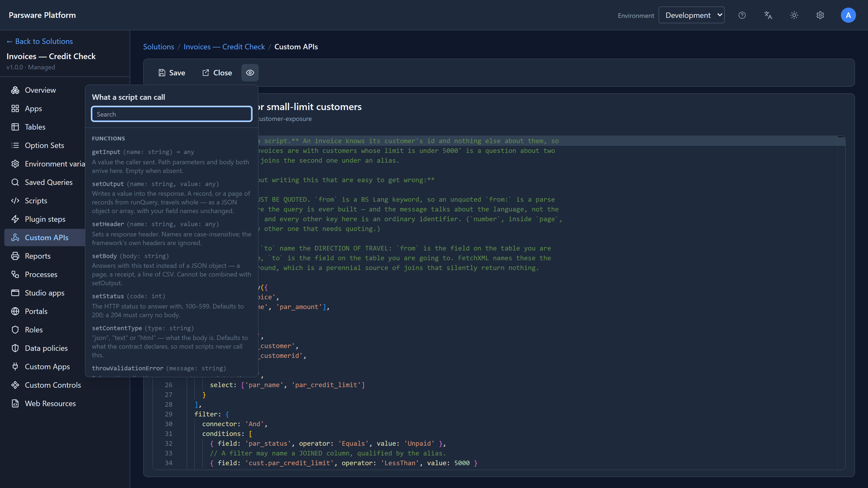
Task: Click the Environment variables gear icon
Action: pos(15,164)
